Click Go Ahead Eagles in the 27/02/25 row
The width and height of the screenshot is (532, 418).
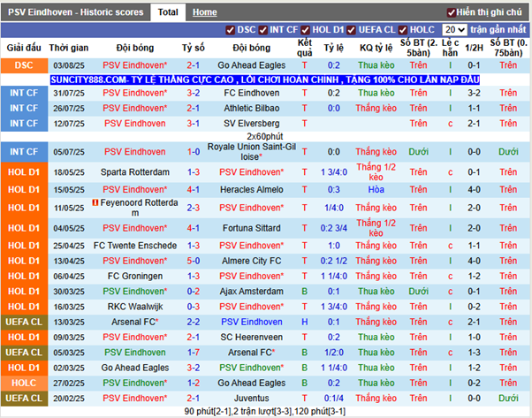coord(251,383)
